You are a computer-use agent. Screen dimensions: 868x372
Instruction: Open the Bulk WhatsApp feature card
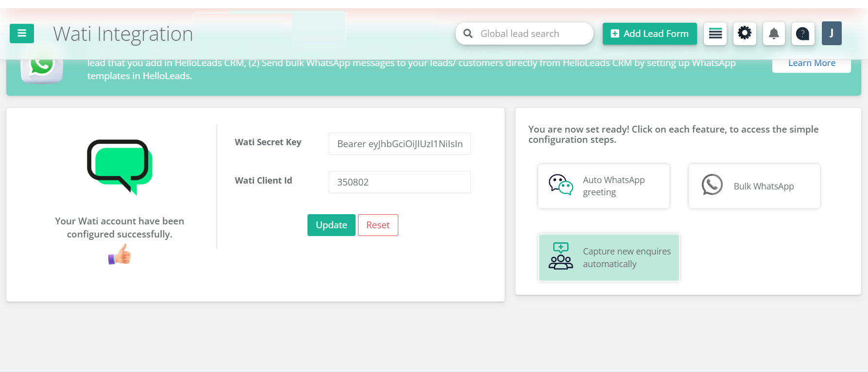tap(754, 186)
